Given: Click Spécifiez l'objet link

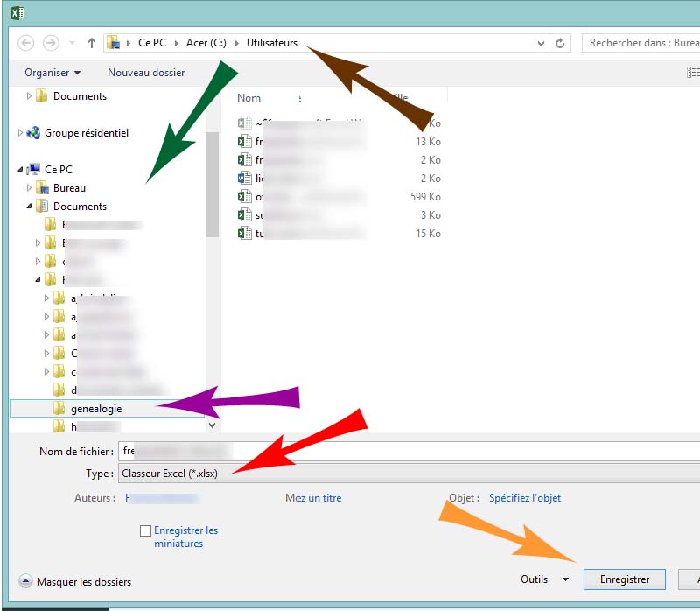Looking at the screenshot, I should coord(525,498).
